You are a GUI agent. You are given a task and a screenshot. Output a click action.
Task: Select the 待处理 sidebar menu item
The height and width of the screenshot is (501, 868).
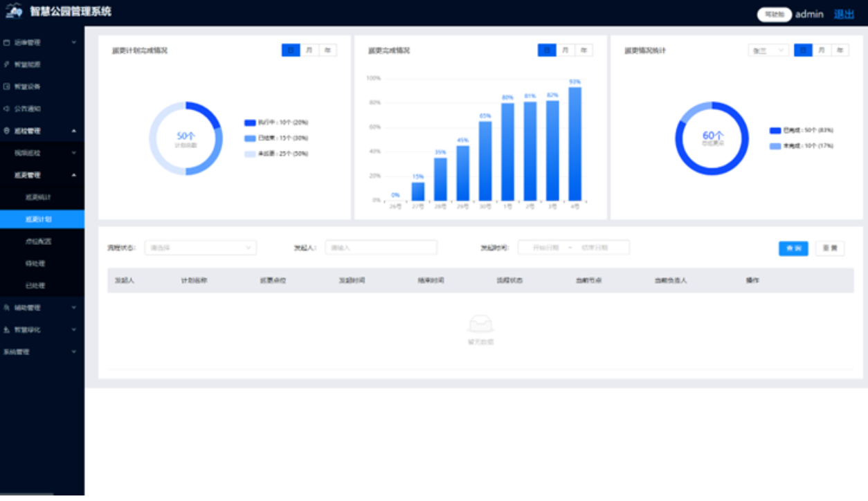pyautogui.click(x=35, y=264)
